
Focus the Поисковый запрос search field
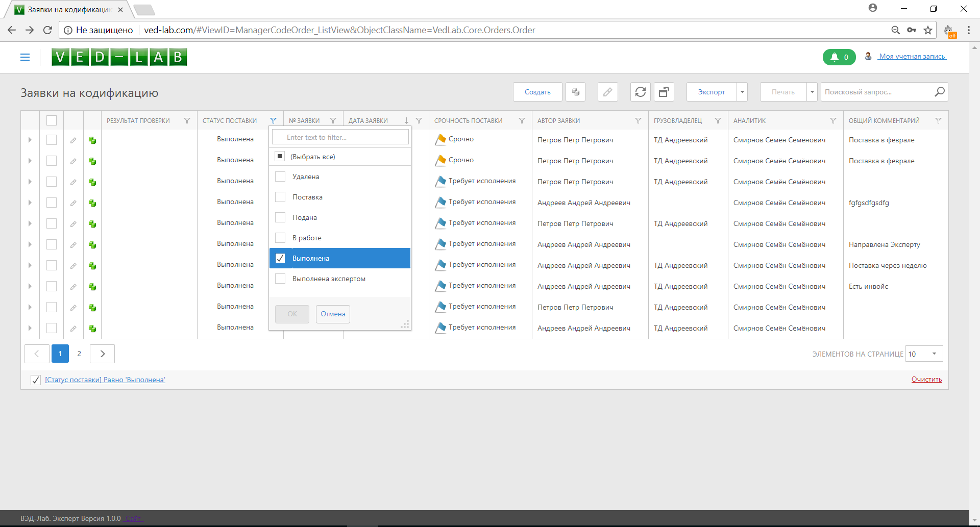(878, 92)
